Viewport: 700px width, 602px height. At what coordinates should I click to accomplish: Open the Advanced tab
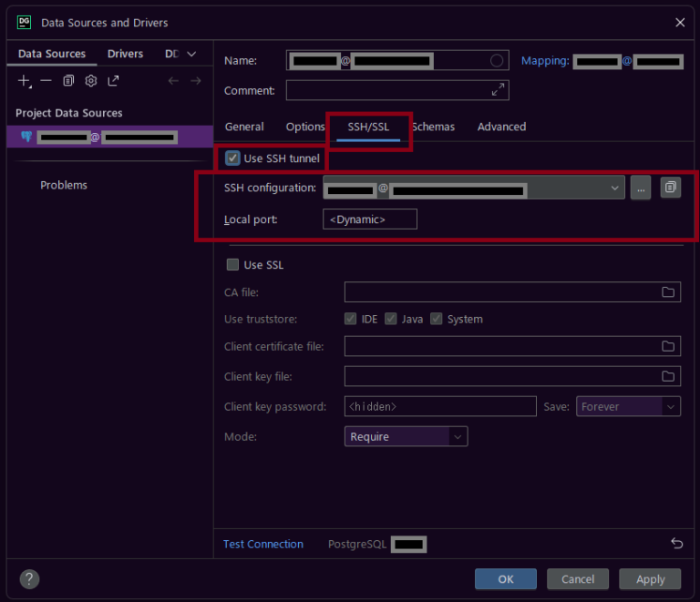pos(501,127)
